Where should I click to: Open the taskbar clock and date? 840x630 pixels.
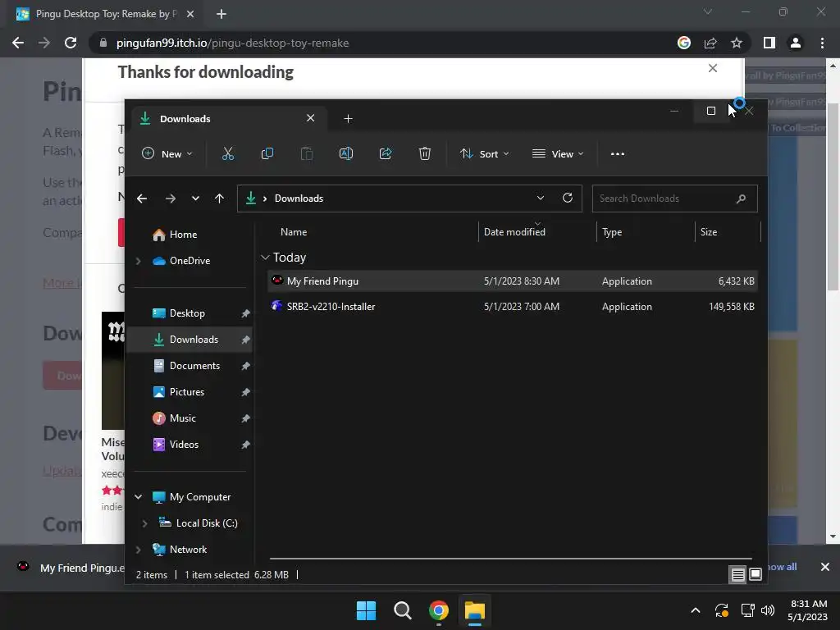tap(807, 610)
